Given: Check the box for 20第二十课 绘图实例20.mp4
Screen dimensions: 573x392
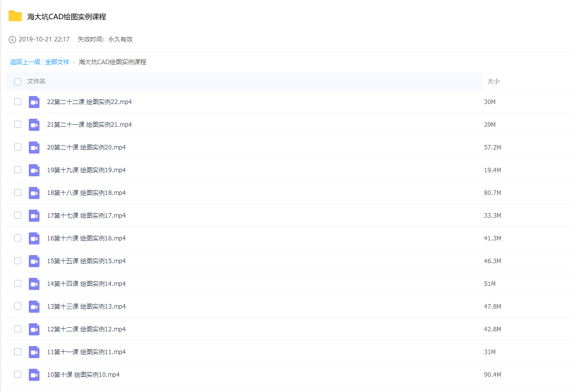Looking at the screenshot, I should (x=18, y=146).
